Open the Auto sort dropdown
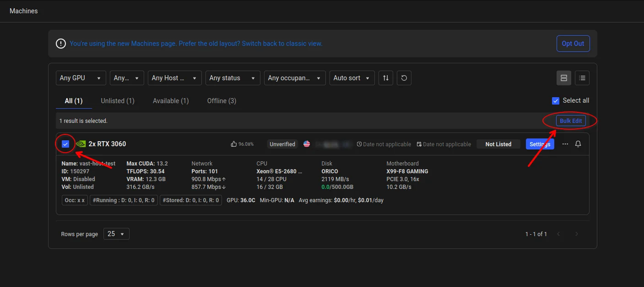Viewport: 644px width, 287px height. pyautogui.click(x=352, y=78)
